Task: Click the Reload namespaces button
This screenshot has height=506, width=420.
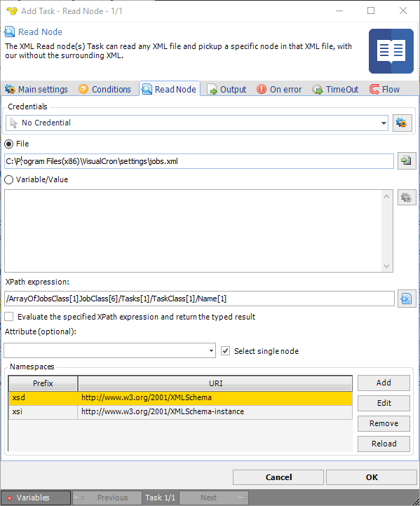Action: click(x=384, y=444)
